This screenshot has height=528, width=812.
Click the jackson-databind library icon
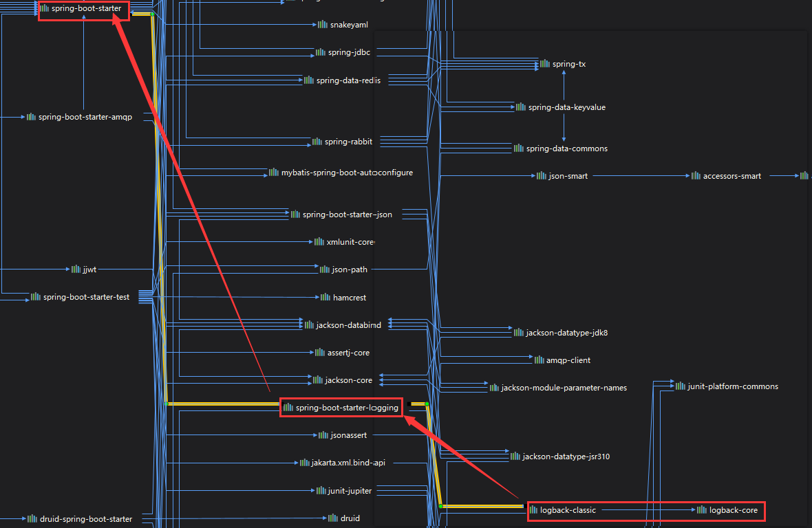tap(308, 324)
